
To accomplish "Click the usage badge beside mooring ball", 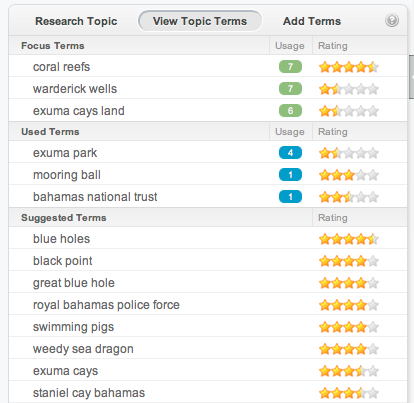I will pyautogui.click(x=290, y=175).
